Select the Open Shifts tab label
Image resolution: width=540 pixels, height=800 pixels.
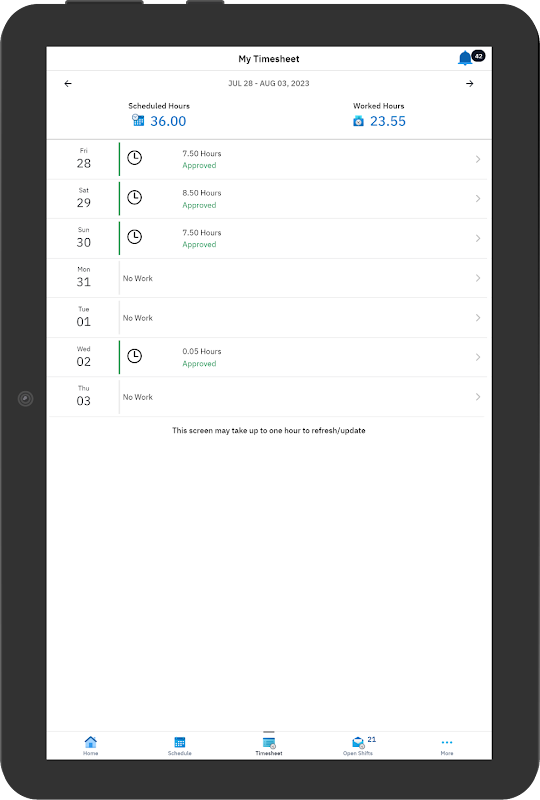click(x=358, y=753)
